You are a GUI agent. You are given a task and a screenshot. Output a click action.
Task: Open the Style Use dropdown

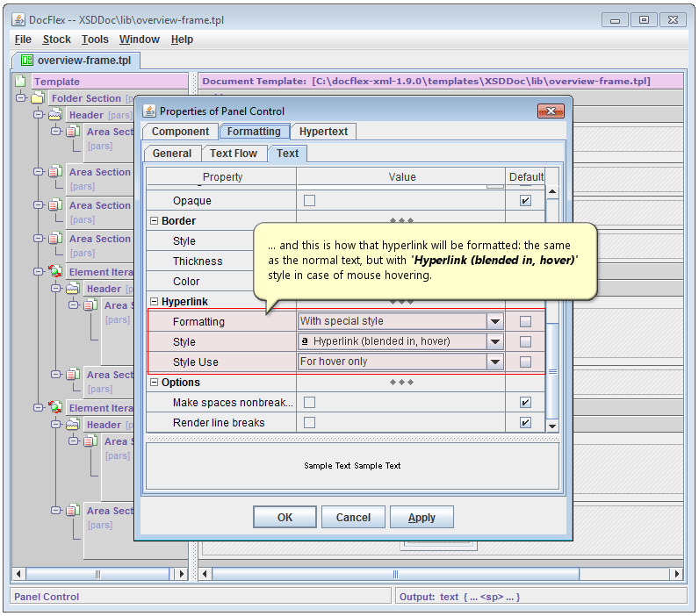[495, 362]
